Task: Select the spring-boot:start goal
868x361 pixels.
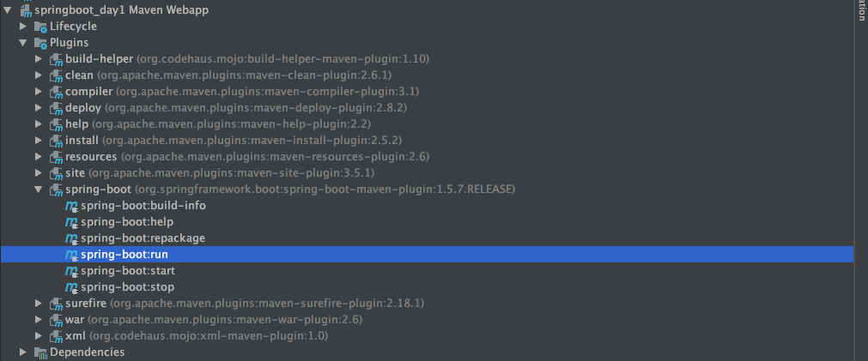Action: pyautogui.click(x=128, y=271)
